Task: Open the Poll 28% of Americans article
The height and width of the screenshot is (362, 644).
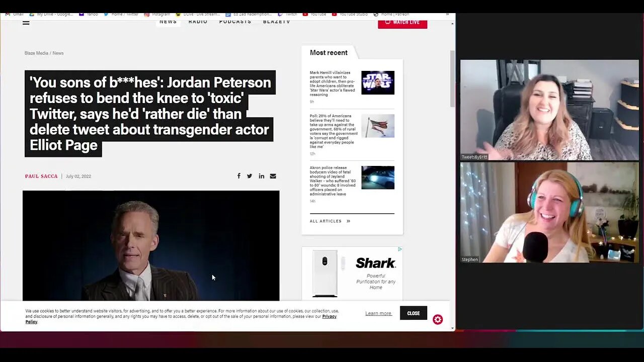Action: [x=334, y=132]
